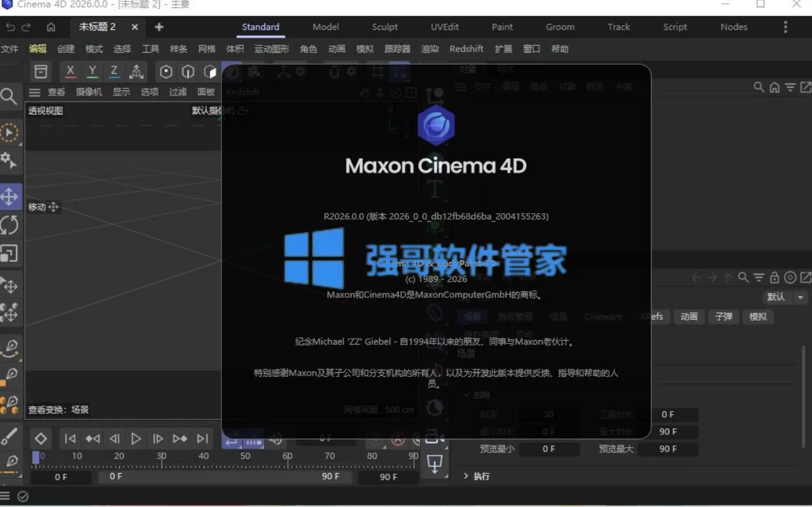Select the Move tool
812x507 pixels.
coord(9,196)
